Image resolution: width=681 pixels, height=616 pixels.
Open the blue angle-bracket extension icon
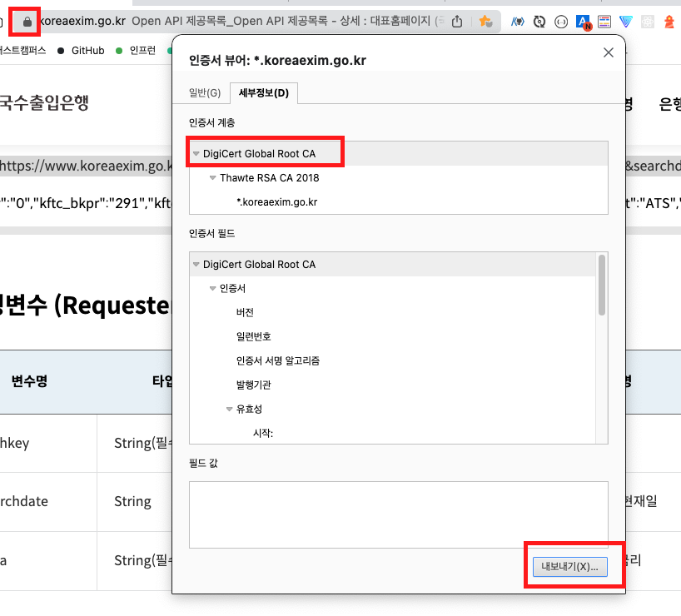(517, 22)
